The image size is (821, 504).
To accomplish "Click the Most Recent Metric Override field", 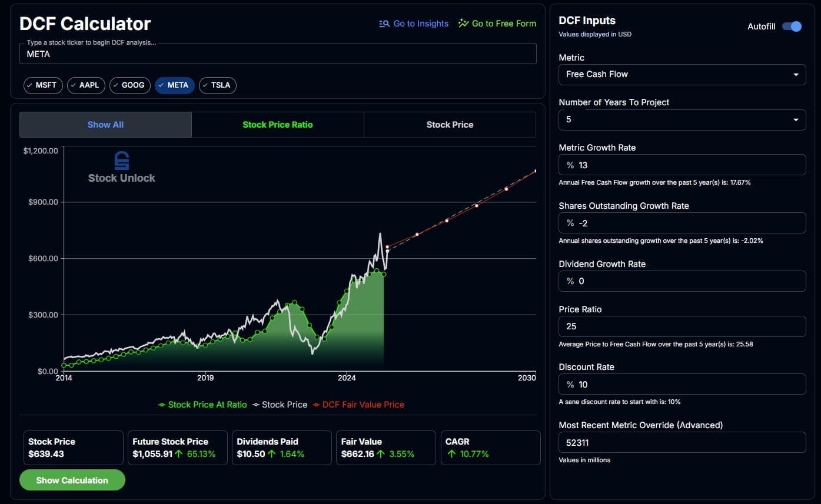I will click(682, 442).
